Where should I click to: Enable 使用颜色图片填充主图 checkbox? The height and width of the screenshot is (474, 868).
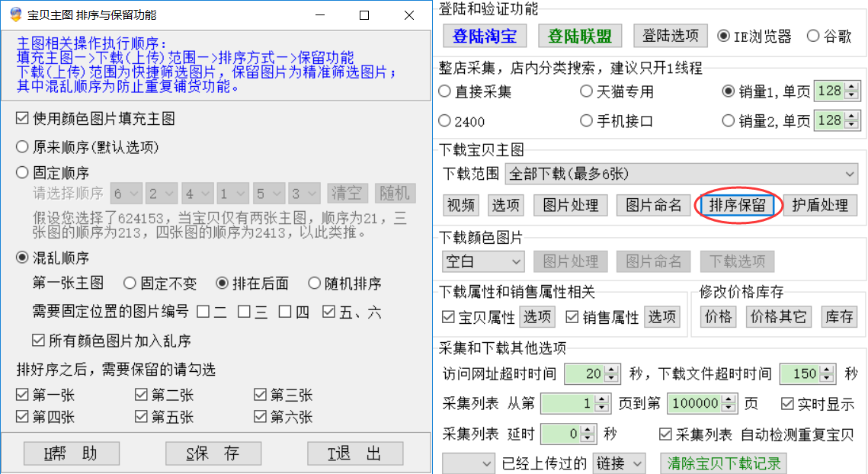click(23, 119)
